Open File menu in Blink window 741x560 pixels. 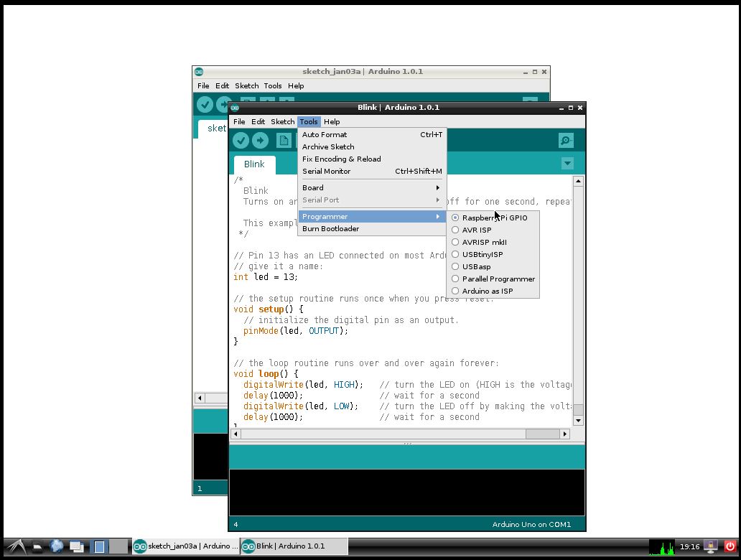tap(239, 122)
